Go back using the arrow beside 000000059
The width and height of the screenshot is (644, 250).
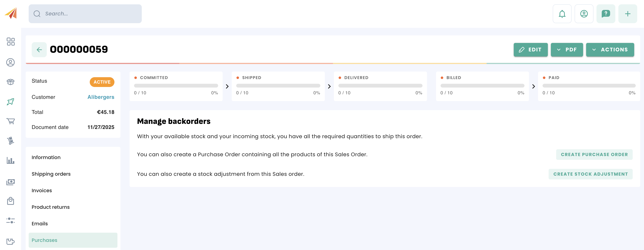pyautogui.click(x=39, y=50)
